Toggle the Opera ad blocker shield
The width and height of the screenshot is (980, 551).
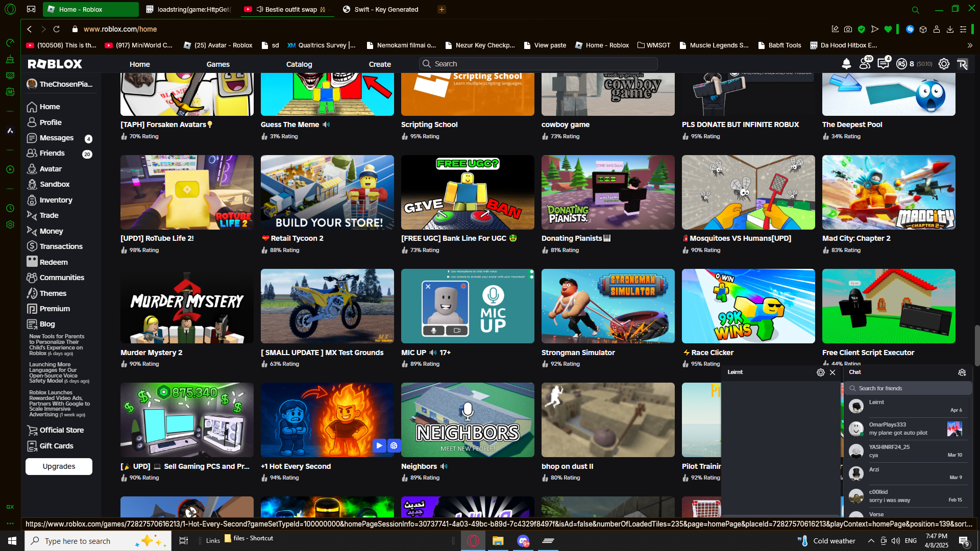[861, 29]
